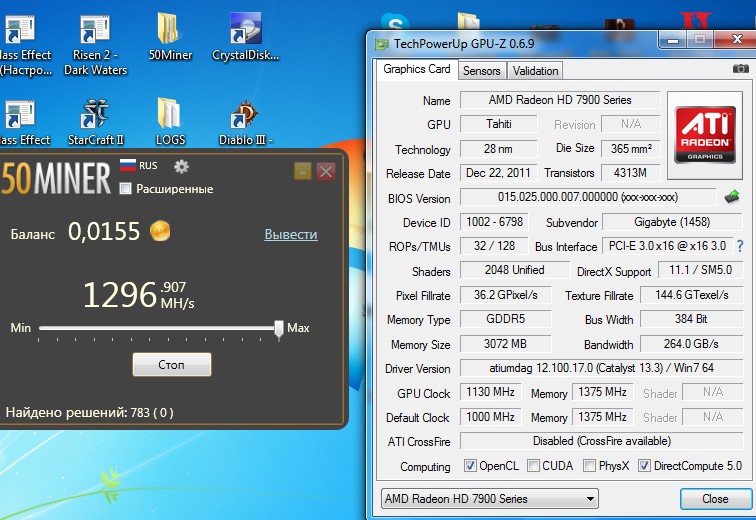Click the Min-Max hashrate slider handle

279,328
